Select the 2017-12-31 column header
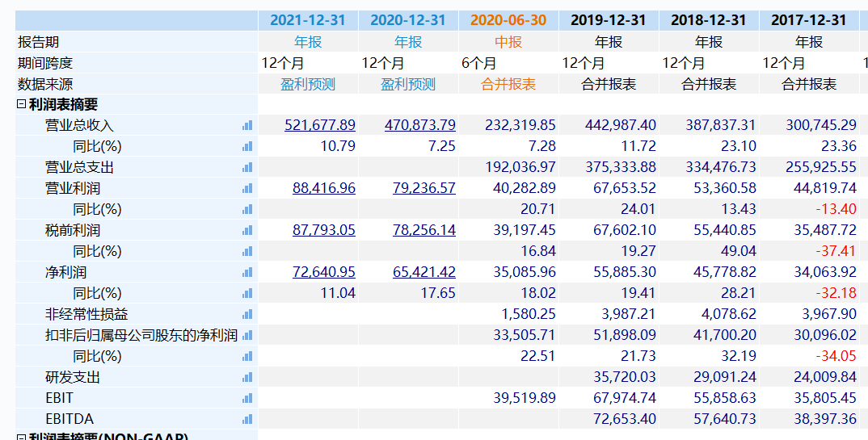868x440 pixels. pyautogui.click(x=809, y=20)
